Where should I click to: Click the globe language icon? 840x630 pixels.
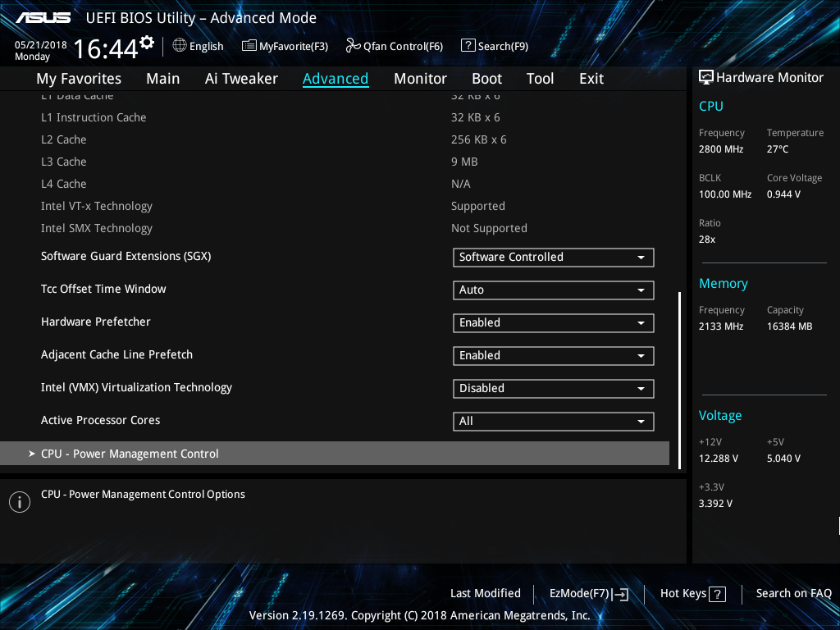[x=180, y=46]
